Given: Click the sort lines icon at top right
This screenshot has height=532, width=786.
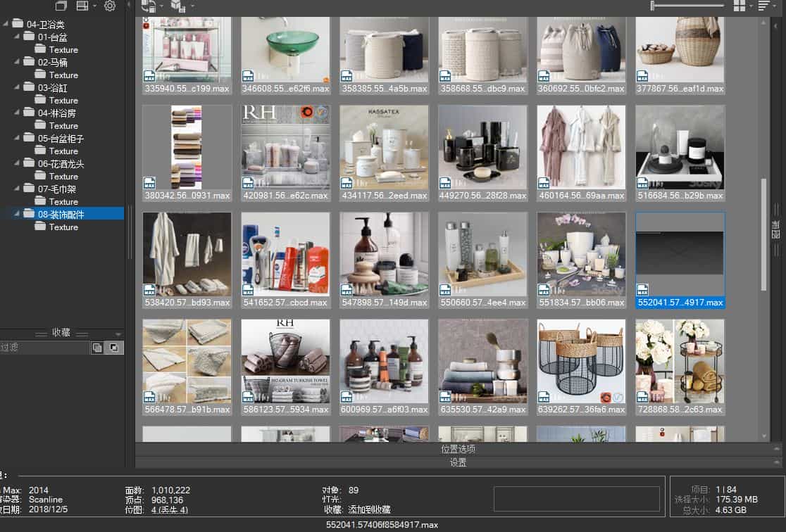Looking at the screenshot, I should tap(763, 6).
